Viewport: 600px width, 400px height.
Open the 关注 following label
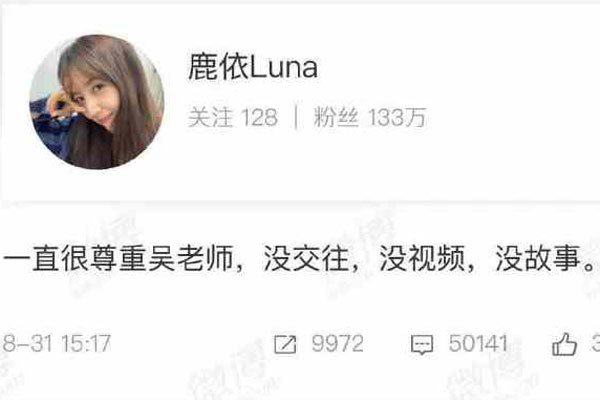point(210,117)
